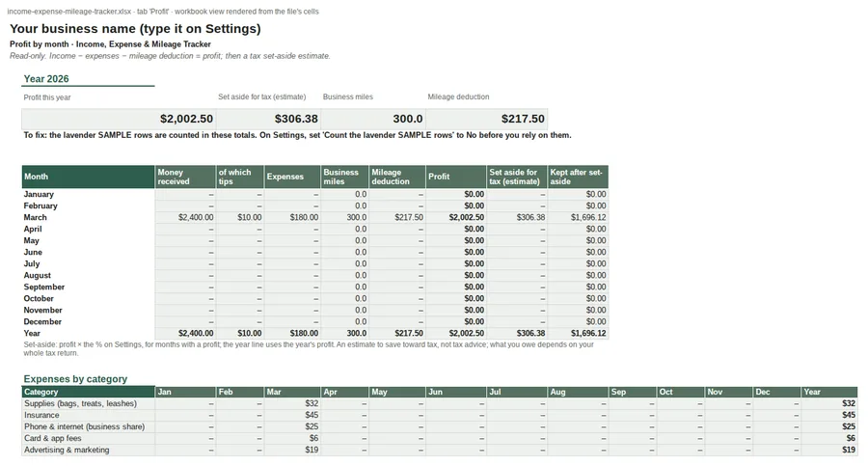Select the Dec column header

[x=776, y=392]
